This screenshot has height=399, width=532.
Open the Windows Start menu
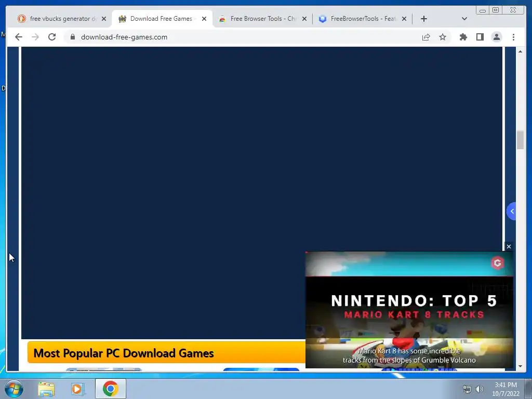tap(14, 389)
